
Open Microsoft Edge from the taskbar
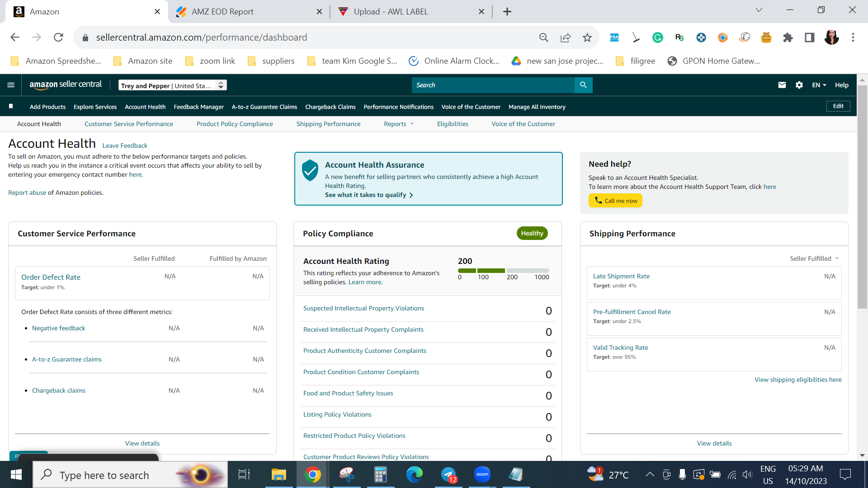click(414, 474)
